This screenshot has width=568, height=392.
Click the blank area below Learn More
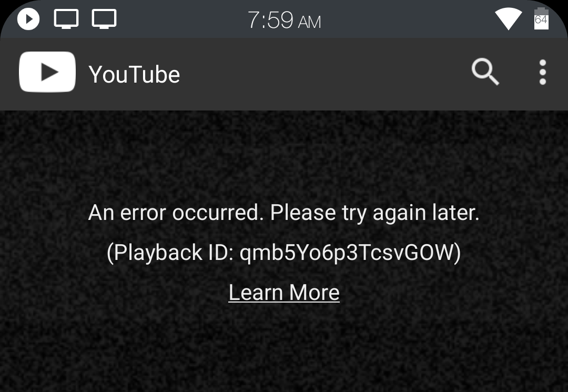(x=284, y=348)
